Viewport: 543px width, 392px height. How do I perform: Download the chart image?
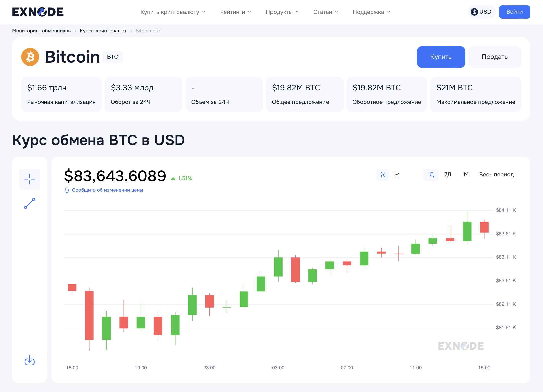pos(30,360)
